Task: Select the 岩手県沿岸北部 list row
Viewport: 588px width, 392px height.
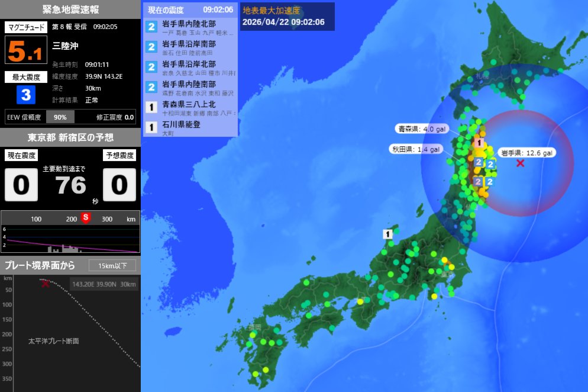Action: (x=190, y=68)
